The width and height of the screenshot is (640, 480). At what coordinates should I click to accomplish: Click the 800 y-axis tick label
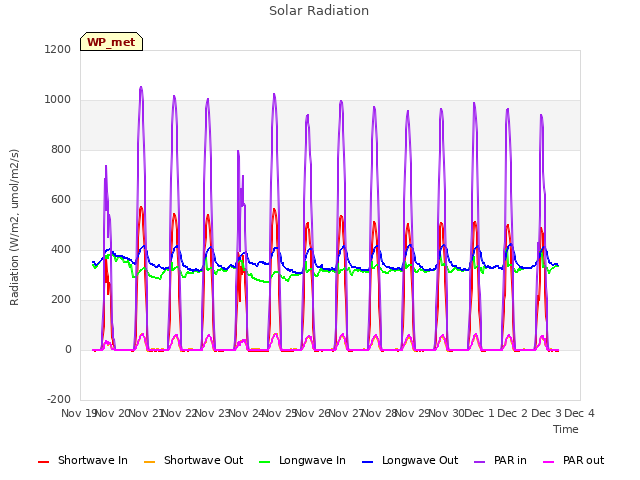(61, 149)
